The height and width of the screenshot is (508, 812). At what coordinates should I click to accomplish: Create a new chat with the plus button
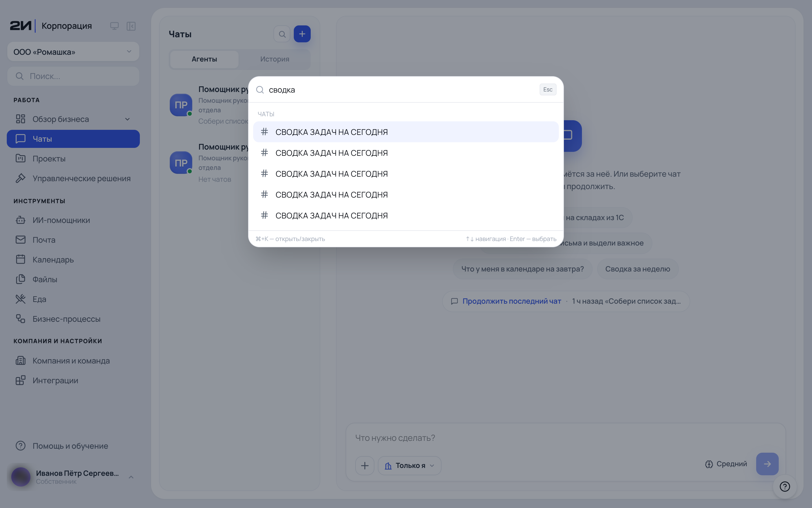tap(302, 34)
